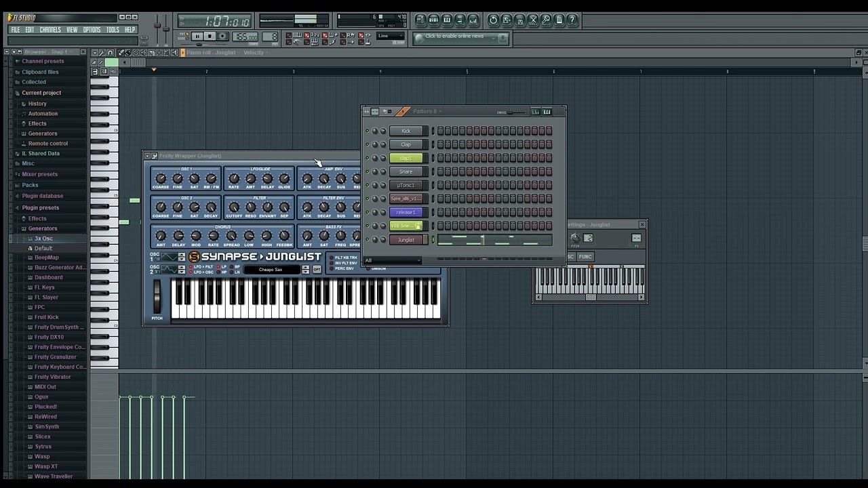
Task: Enable the first step of the Snare row
Action: 440,171
